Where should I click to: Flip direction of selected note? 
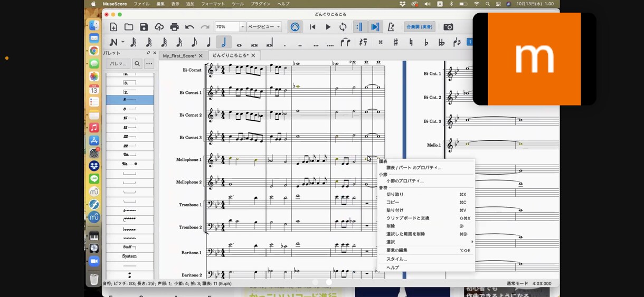click(457, 42)
